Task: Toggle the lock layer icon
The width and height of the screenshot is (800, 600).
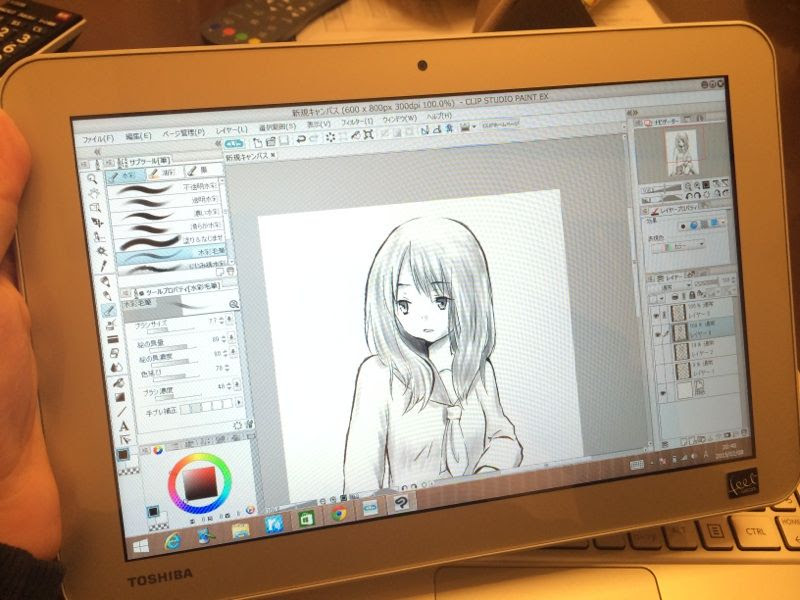Action: [692, 295]
